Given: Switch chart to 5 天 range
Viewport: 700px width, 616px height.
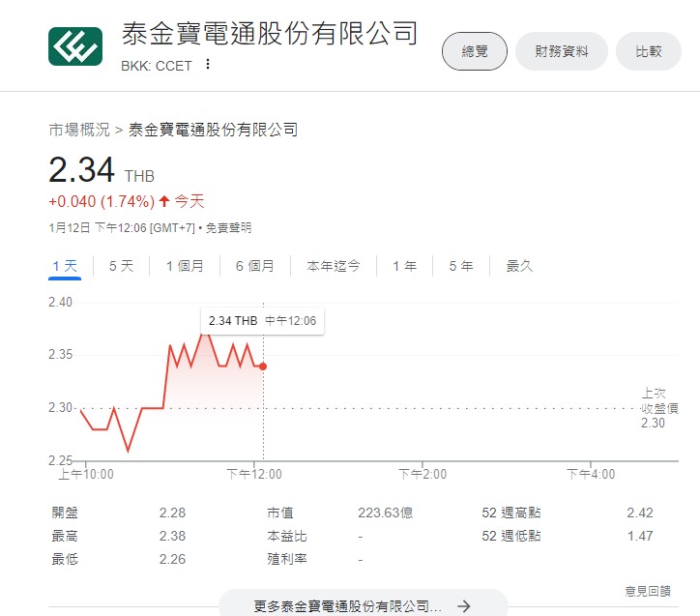Looking at the screenshot, I should 121,266.
